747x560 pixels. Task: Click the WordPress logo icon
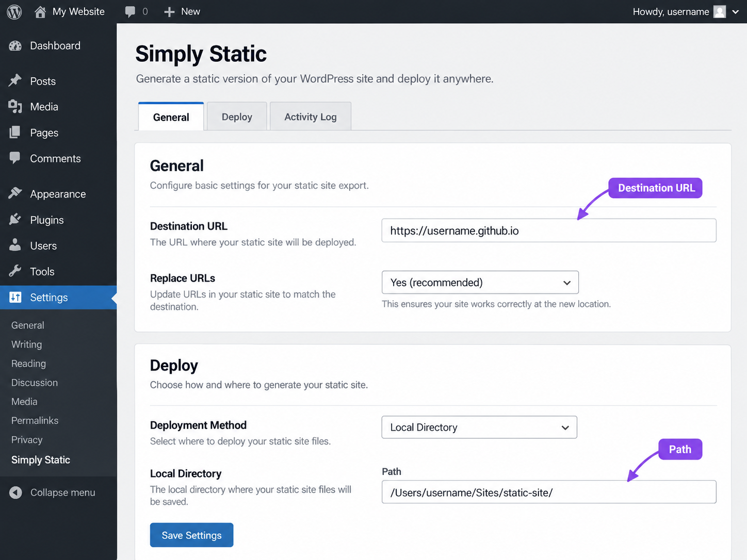pyautogui.click(x=14, y=11)
